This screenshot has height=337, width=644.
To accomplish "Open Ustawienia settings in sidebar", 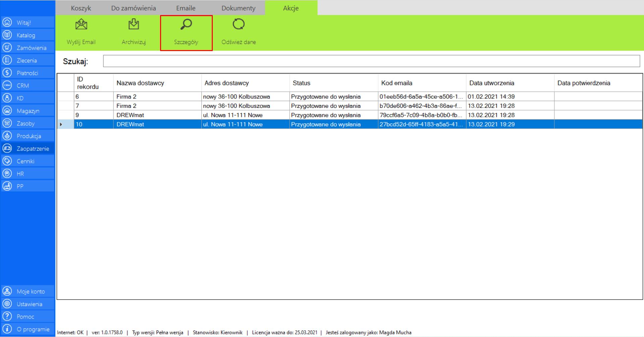I will (x=30, y=304).
